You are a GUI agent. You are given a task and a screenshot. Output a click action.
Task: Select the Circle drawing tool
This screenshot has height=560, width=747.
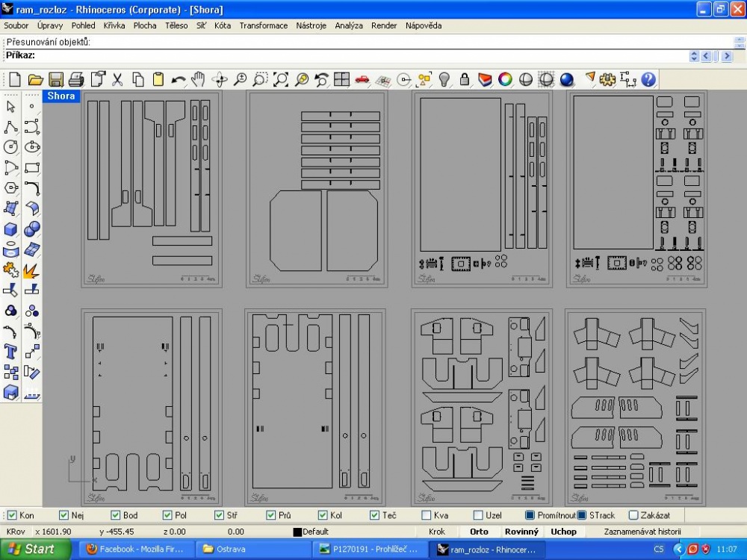(10, 147)
